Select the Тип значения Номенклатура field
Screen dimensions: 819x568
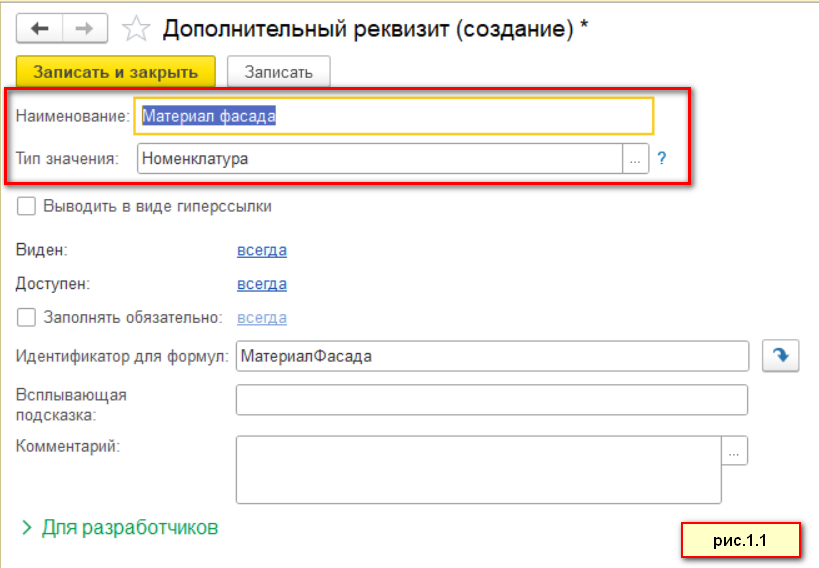(380, 159)
